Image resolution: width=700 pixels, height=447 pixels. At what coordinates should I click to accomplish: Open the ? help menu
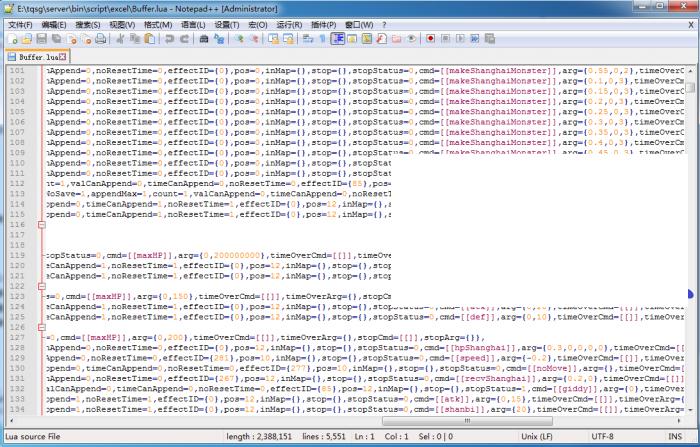click(384, 25)
